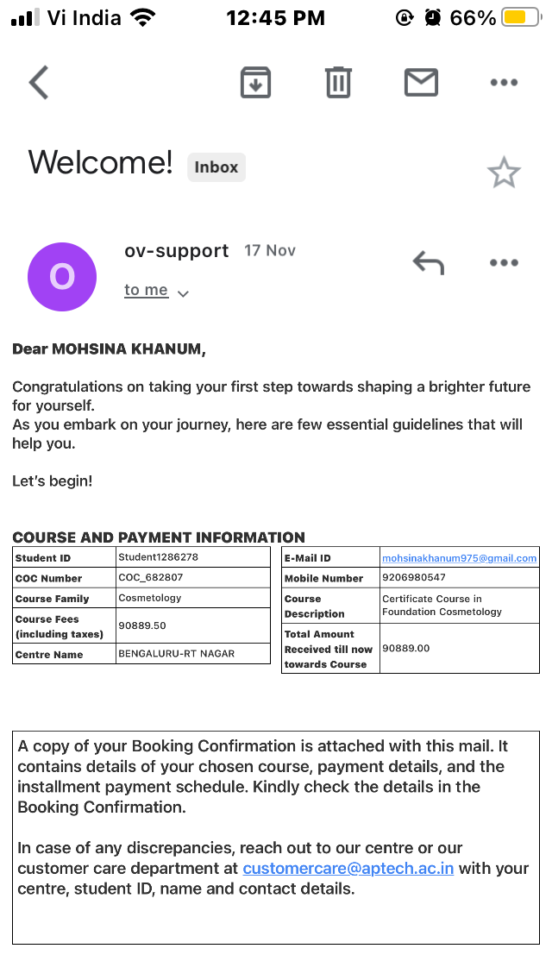Open the mohsinakhanum975@gmail.com link
The image size is (552, 980).
pyautogui.click(x=460, y=558)
